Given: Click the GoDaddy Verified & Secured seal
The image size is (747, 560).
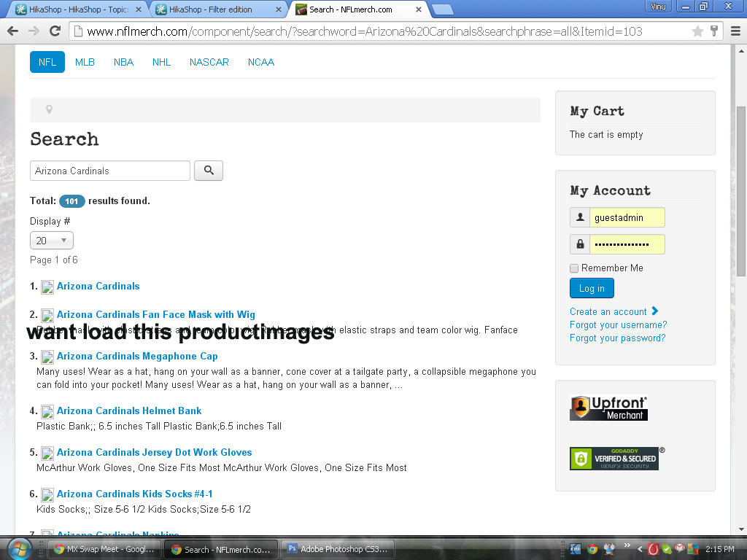Looking at the screenshot, I should click(x=614, y=459).
